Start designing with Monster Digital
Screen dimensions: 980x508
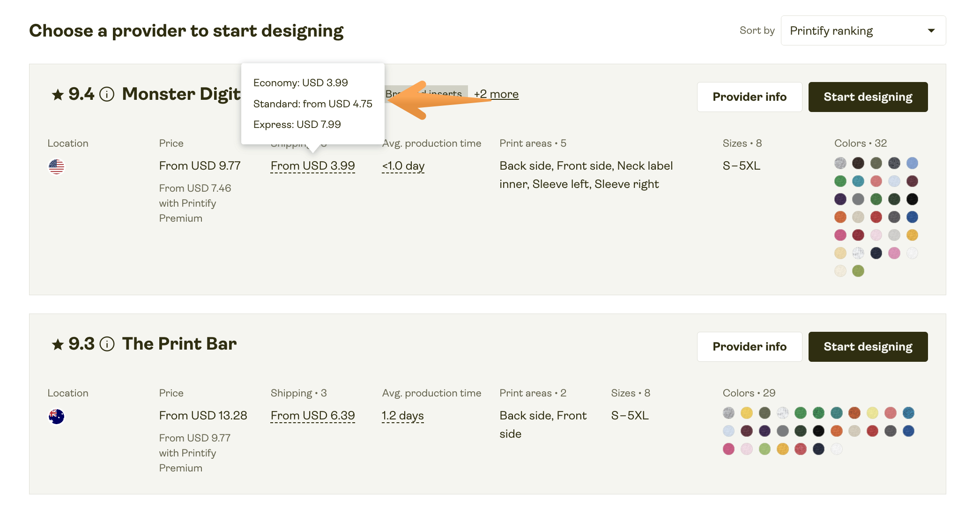pos(868,97)
